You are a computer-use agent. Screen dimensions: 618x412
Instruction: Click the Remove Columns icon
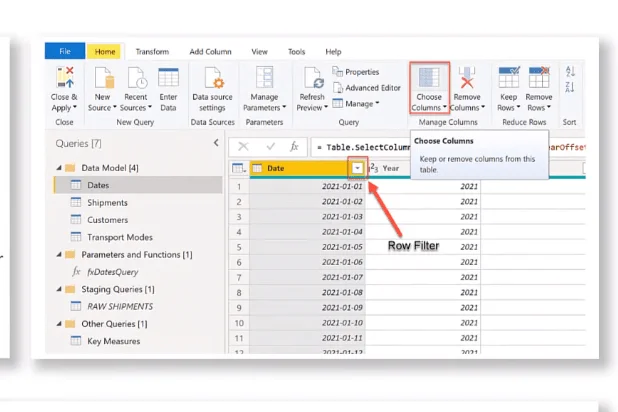[x=467, y=77]
